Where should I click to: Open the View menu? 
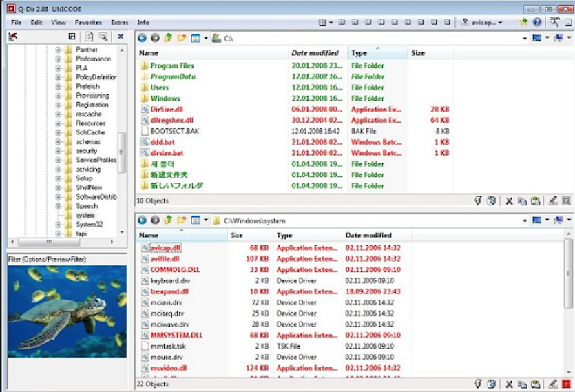[x=59, y=22]
